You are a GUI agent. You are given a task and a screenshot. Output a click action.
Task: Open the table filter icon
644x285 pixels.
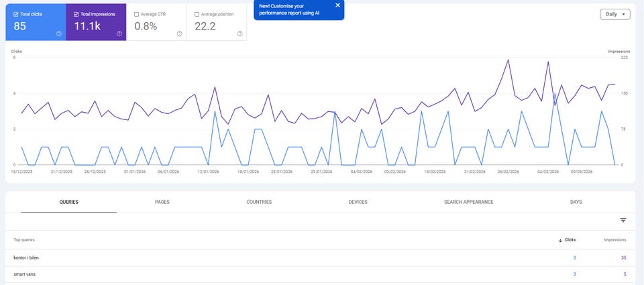coord(623,220)
